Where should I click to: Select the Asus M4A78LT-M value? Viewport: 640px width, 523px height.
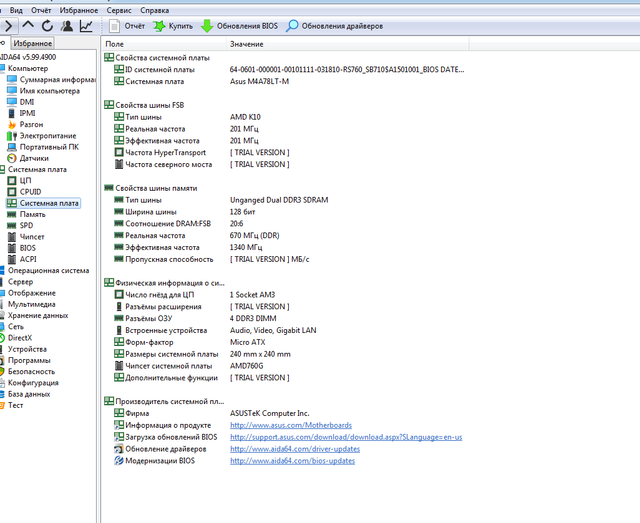(259, 81)
